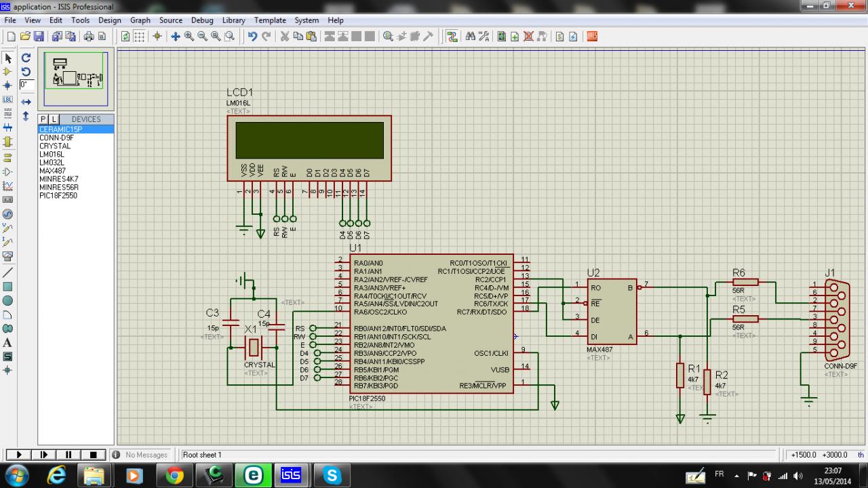
Task: Open Google Chrome from the taskbar
Action: click(174, 476)
